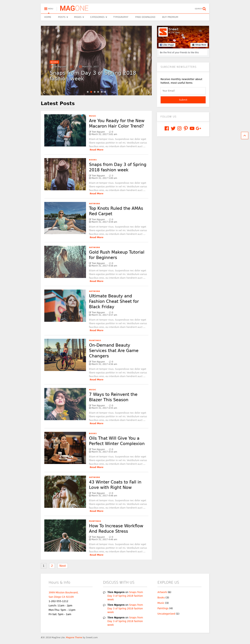250x644 pixels.
Task: Expand the Posts dropdown menu
Action: coord(63,17)
